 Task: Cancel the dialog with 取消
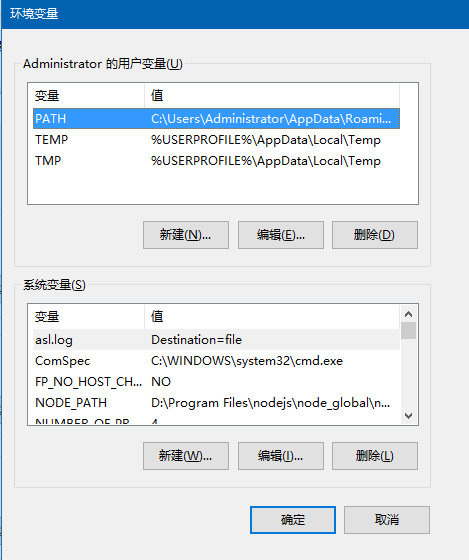point(387,520)
